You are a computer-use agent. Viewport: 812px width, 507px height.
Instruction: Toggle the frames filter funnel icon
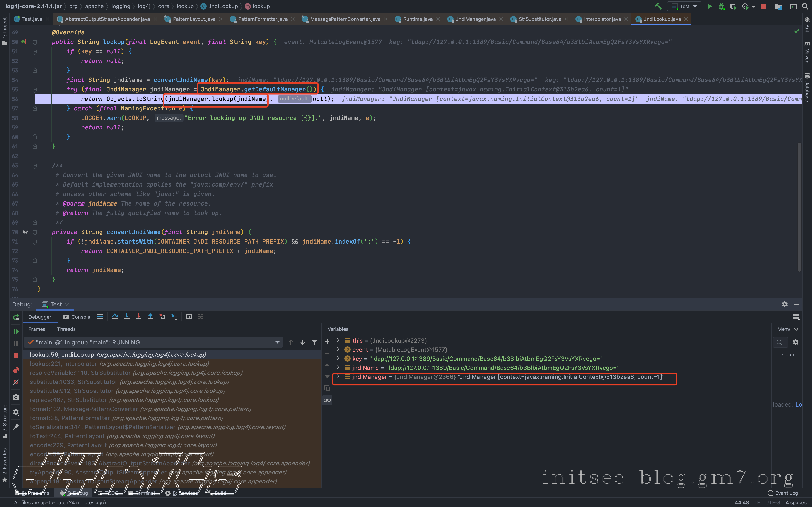314,342
